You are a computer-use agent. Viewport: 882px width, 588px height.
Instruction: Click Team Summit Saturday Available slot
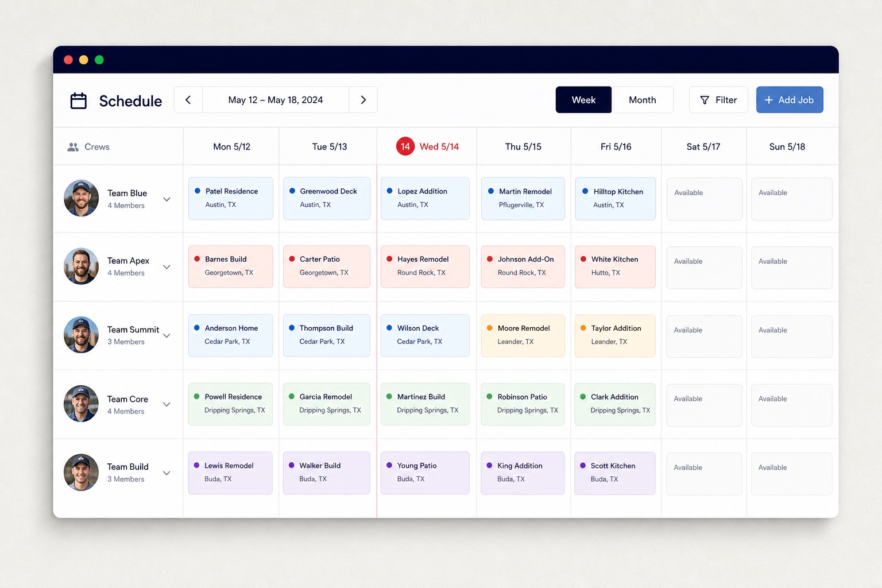(705, 336)
